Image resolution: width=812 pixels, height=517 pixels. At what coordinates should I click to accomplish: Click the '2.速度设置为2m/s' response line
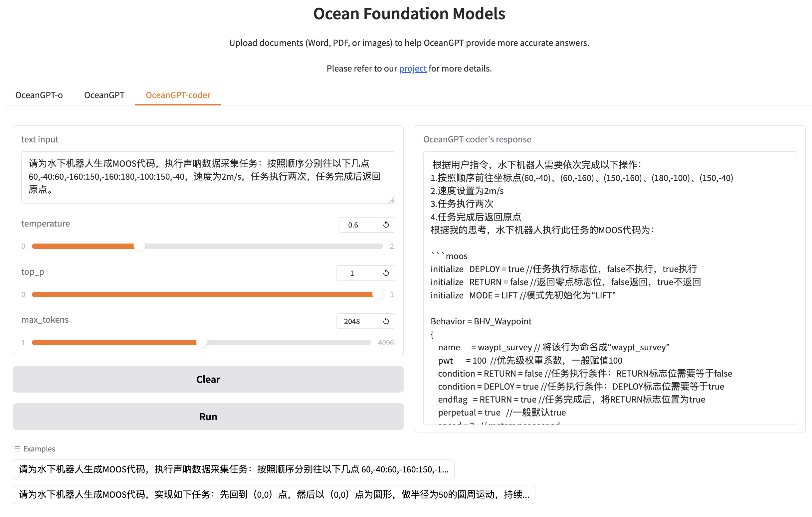467,191
